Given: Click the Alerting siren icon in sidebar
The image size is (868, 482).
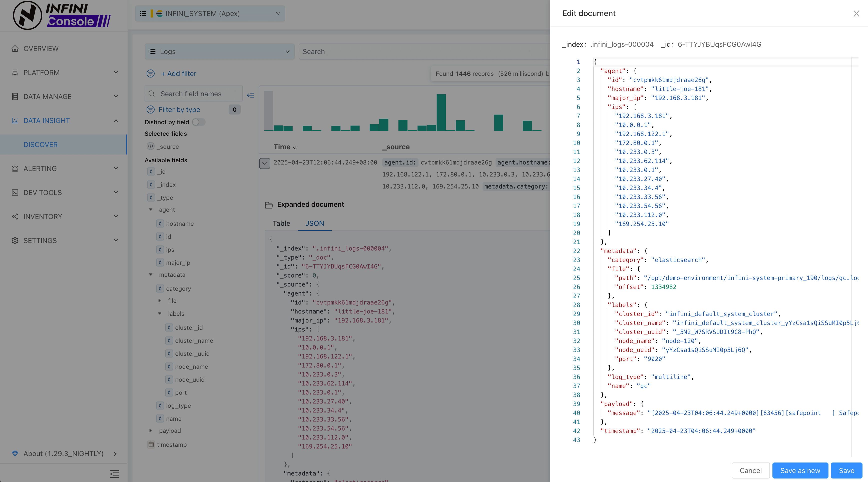Looking at the screenshot, I should click(15, 168).
